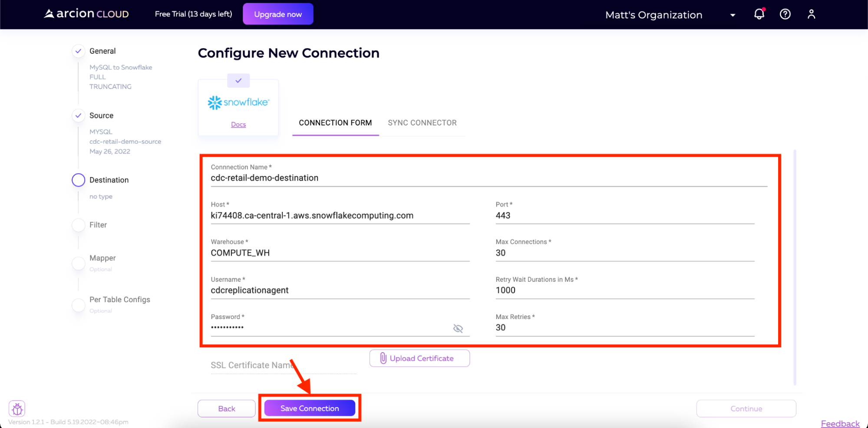Click "TRUNCATING" under General step
This screenshot has height=428, width=868.
(110, 86)
